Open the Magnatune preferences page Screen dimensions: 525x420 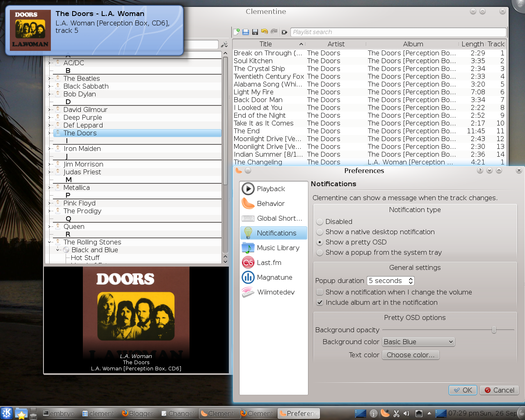(x=274, y=277)
